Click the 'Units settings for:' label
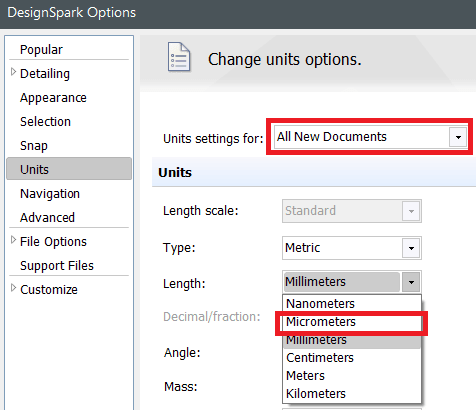Viewport: 476px width, 410px height. (213, 139)
